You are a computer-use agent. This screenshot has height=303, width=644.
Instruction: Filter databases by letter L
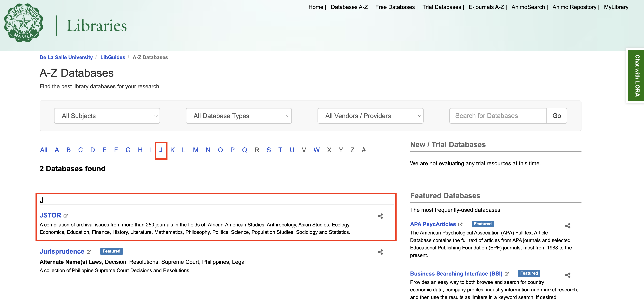tap(184, 150)
